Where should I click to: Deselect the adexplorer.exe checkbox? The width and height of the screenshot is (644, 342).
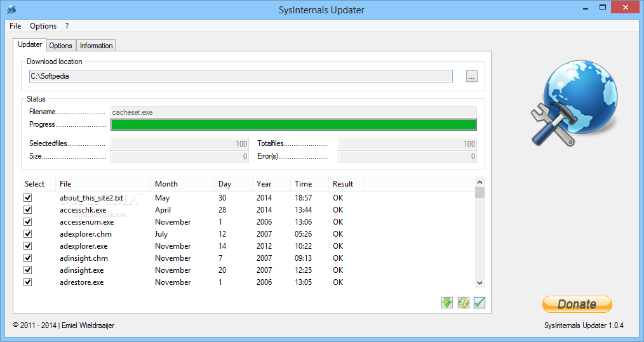pyautogui.click(x=27, y=246)
